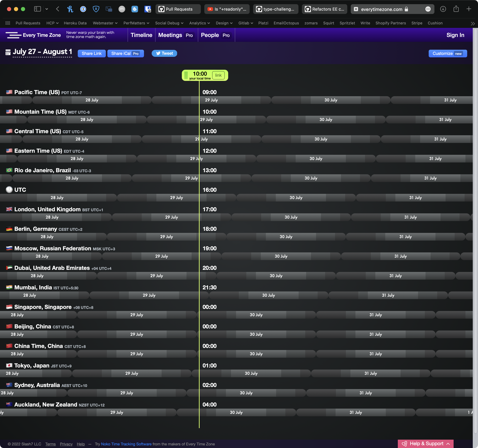
Task: Click the calendar icon beside July 27 date
Action: click(8, 52)
